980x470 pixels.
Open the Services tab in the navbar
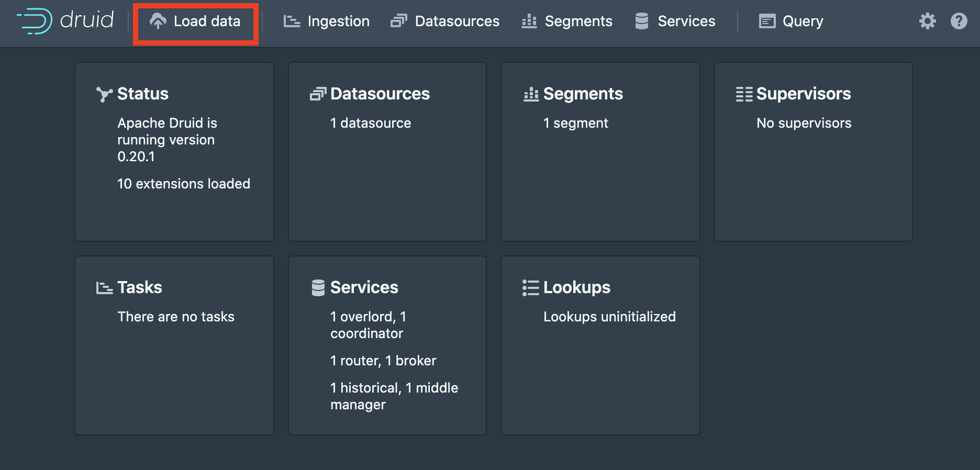675,21
